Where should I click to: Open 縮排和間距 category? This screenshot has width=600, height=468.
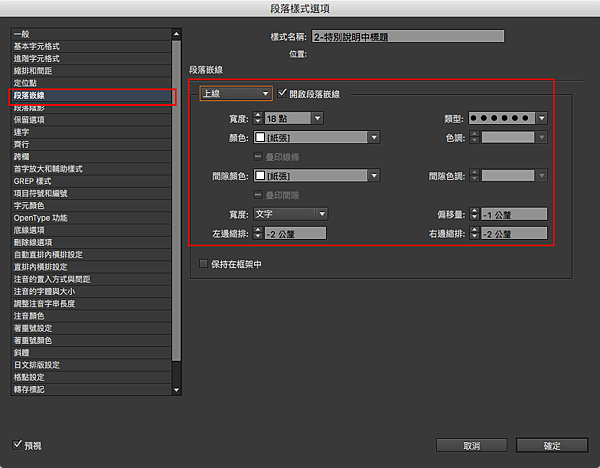91,71
